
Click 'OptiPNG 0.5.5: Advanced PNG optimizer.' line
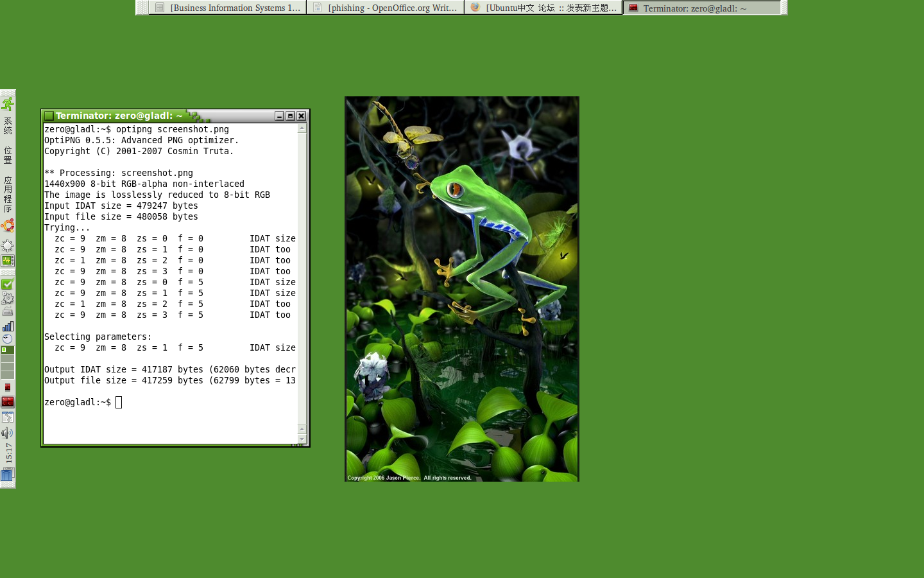(x=142, y=140)
